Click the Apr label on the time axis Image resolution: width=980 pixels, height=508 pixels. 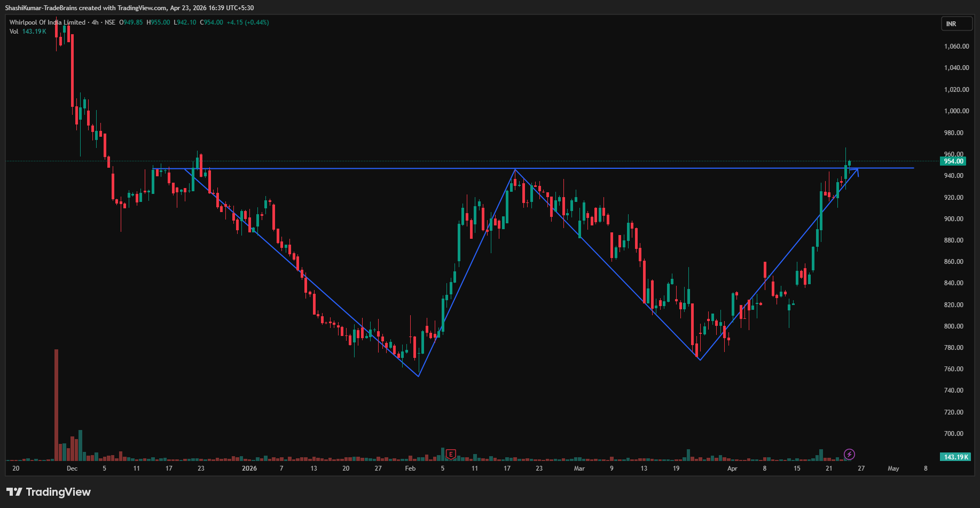732,468
